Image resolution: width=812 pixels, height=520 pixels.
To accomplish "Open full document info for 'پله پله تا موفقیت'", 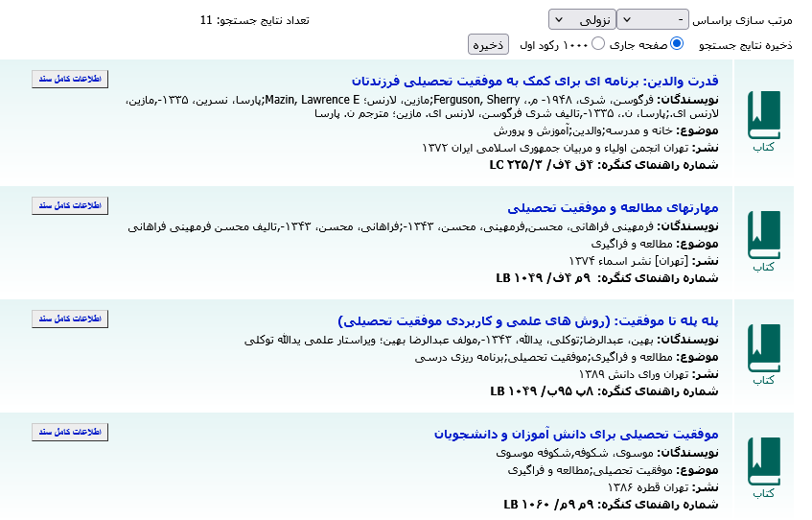I will (x=70, y=319).
